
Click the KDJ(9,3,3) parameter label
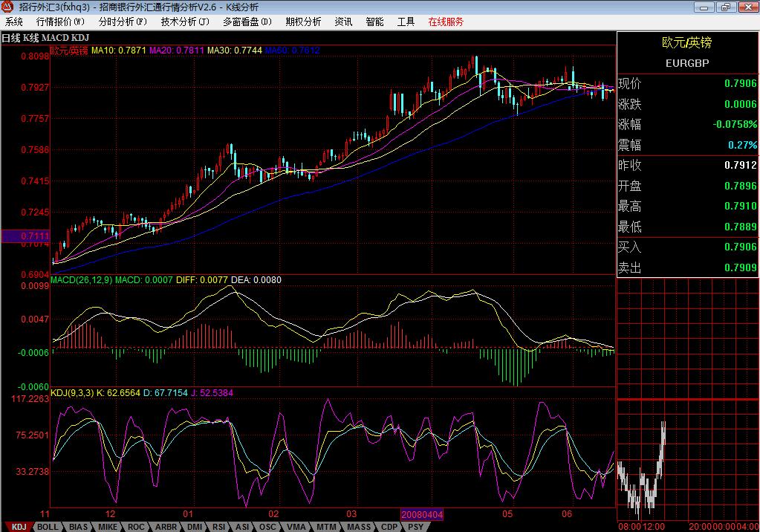72,393
